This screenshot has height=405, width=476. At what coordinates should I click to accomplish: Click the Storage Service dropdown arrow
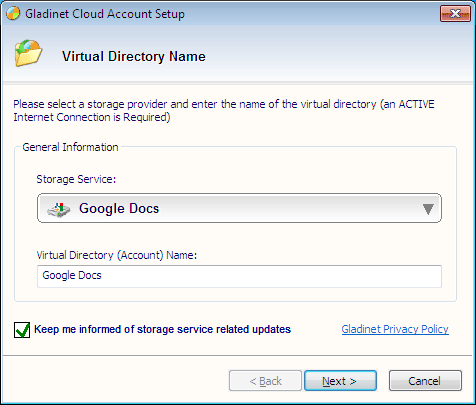point(428,209)
